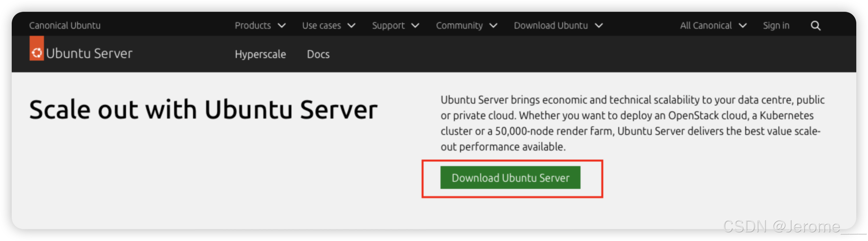868x241 pixels.
Task: Go to the Ubuntu Server home title
Action: pos(89,54)
